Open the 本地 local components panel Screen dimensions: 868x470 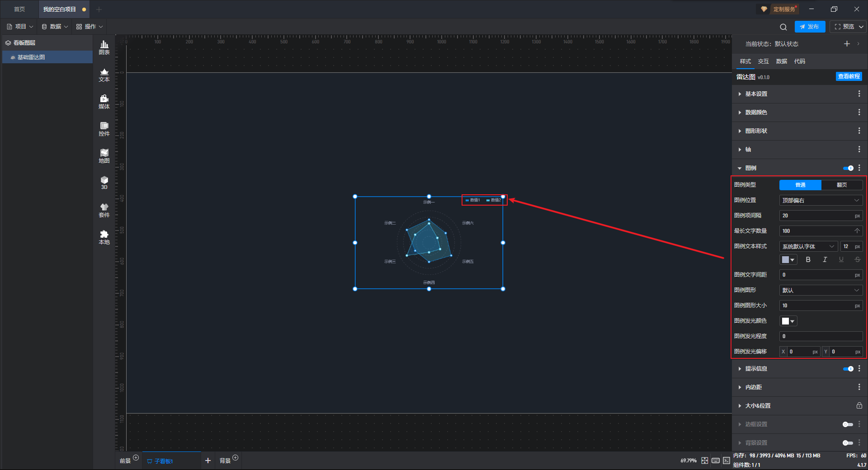coord(104,237)
